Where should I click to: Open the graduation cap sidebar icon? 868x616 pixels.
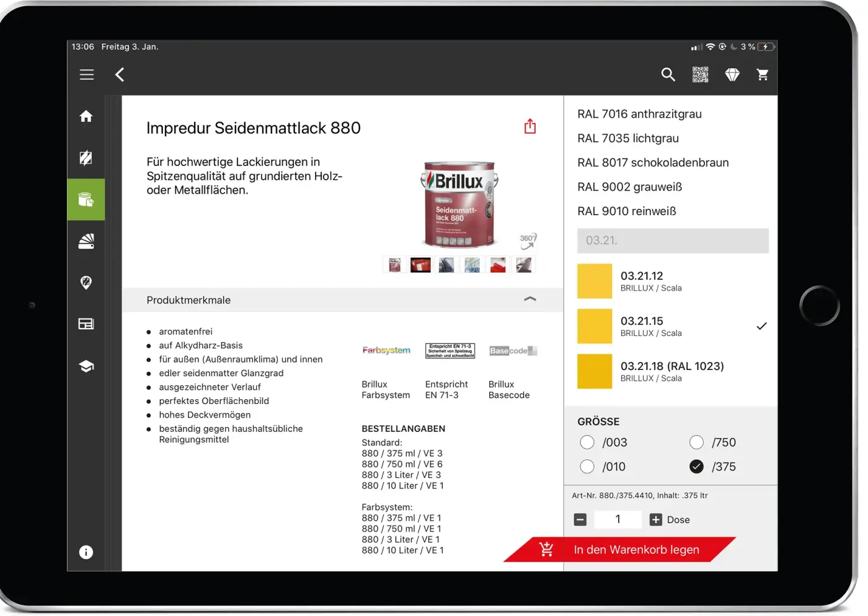(86, 366)
